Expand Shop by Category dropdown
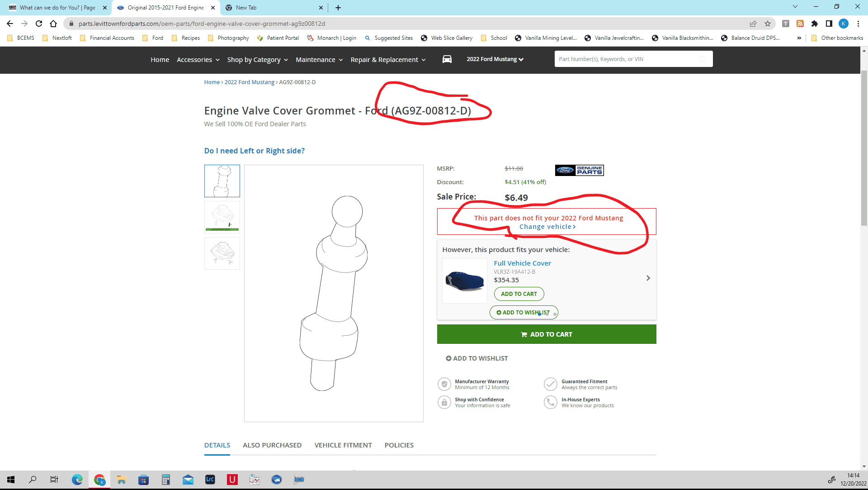The image size is (868, 490). (257, 60)
